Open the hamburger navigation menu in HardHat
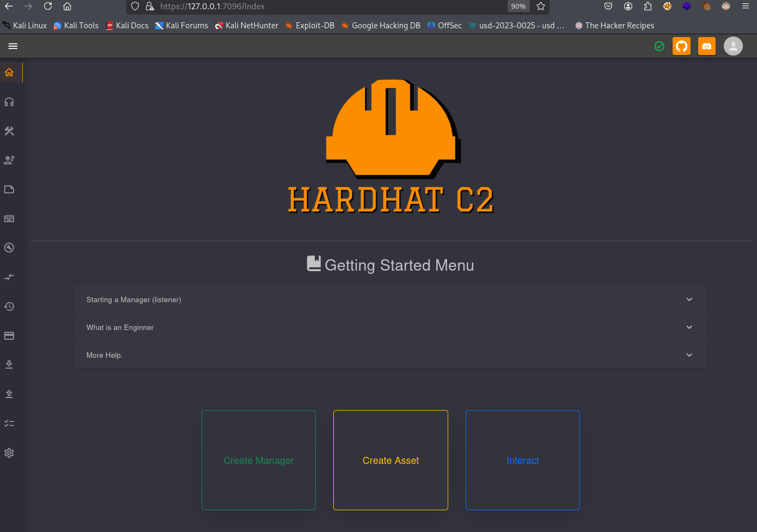 coord(13,46)
